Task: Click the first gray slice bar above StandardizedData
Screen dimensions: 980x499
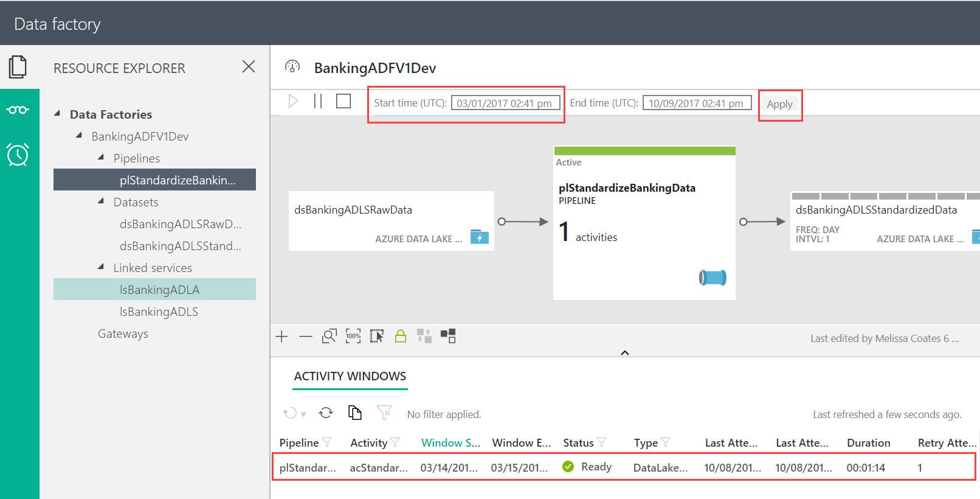Action: (806, 196)
